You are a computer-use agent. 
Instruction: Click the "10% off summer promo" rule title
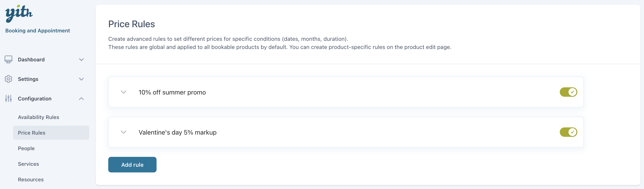tap(172, 92)
